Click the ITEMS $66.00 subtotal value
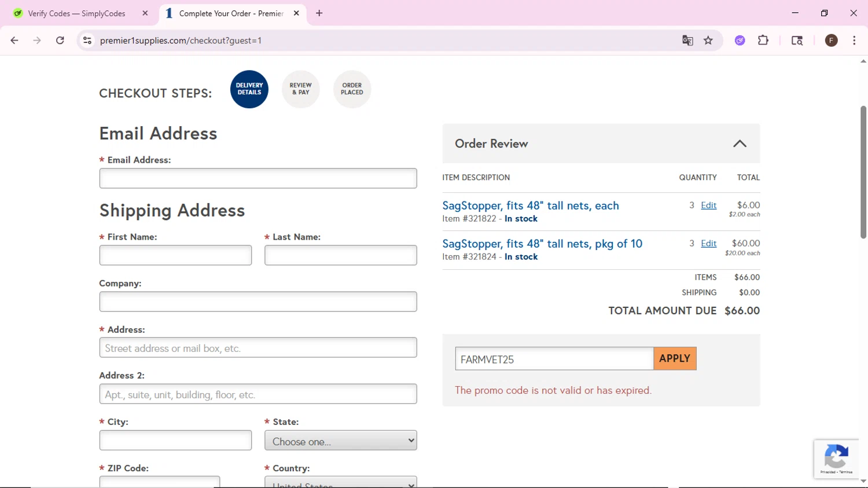868x488 pixels. click(747, 277)
